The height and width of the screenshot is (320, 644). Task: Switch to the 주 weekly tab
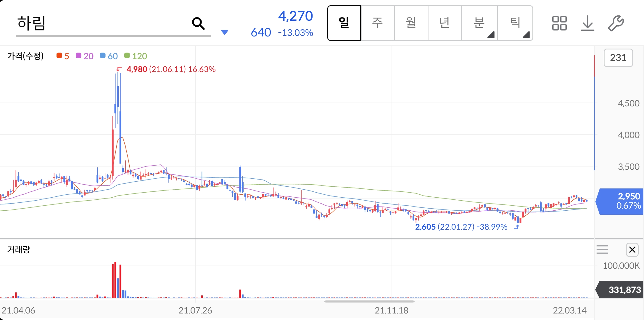[377, 23]
